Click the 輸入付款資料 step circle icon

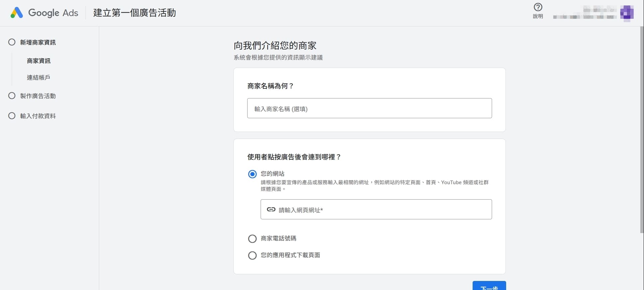[12, 116]
